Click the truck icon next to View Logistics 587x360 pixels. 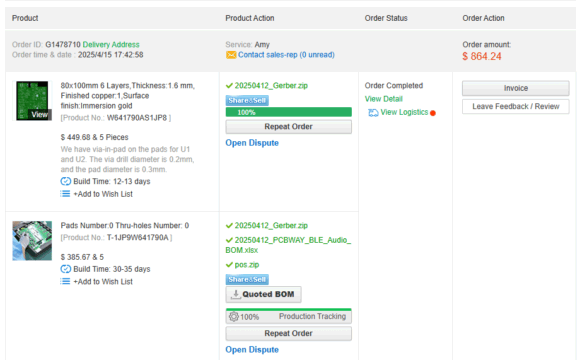coord(373,113)
